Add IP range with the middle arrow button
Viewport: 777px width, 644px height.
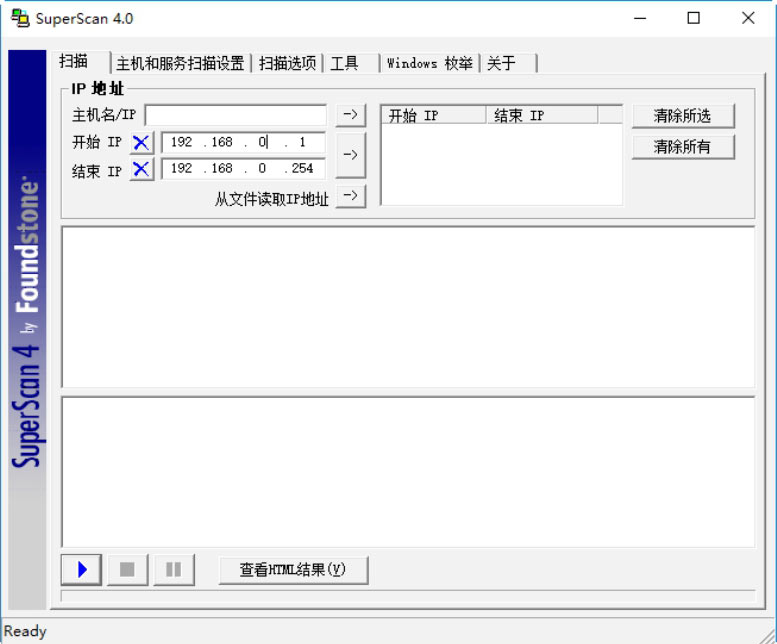(350, 155)
